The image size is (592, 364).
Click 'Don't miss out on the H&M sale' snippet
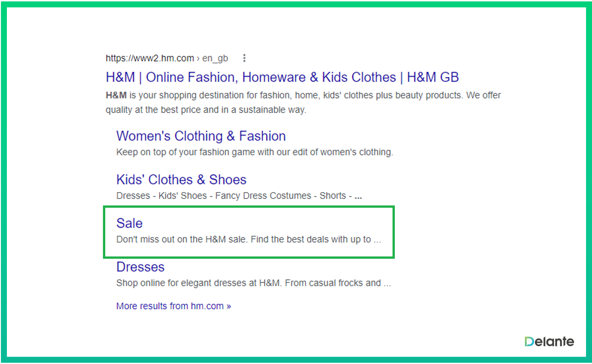(249, 239)
